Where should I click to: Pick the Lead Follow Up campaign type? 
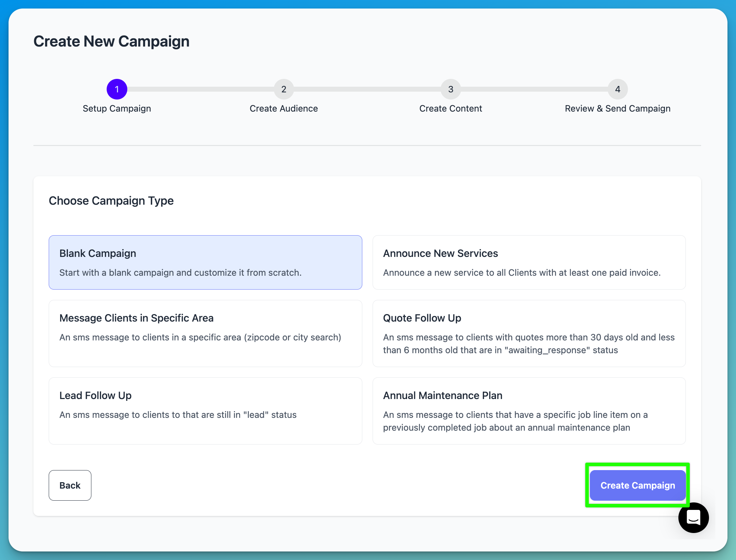point(205,411)
